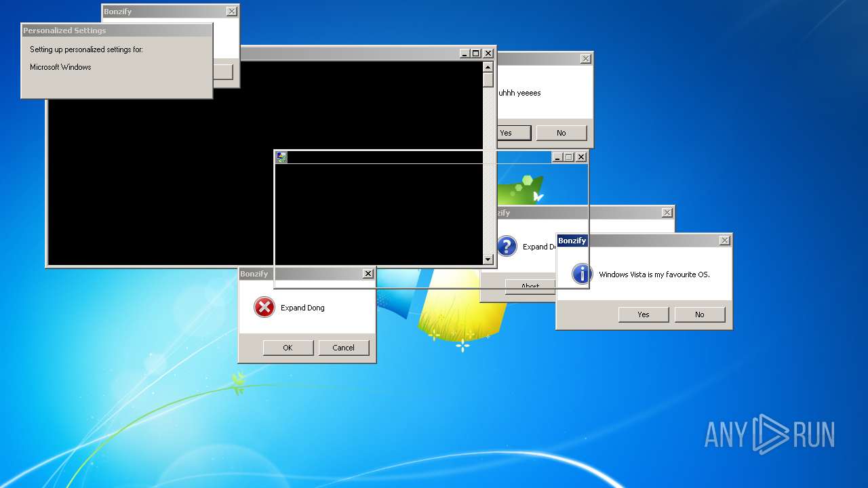Click the 'Expand Dong' message text in error dialog
The width and height of the screenshot is (868, 488).
pos(302,308)
